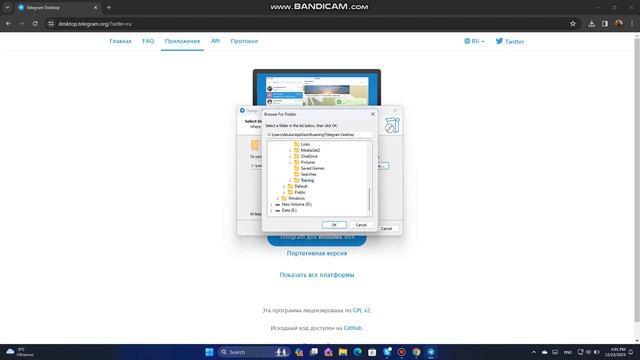Select the New Volume (D:) drive
Screen dimensions: 640x360
pos(296,204)
